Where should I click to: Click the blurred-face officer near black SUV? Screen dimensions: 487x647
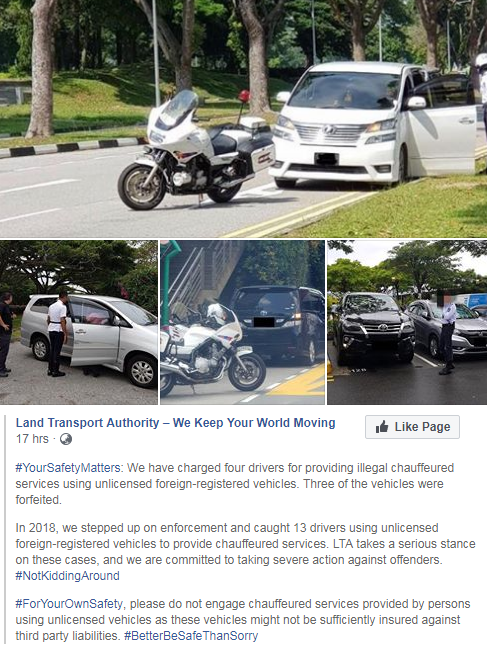pyautogui.click(x=447, y=331)
